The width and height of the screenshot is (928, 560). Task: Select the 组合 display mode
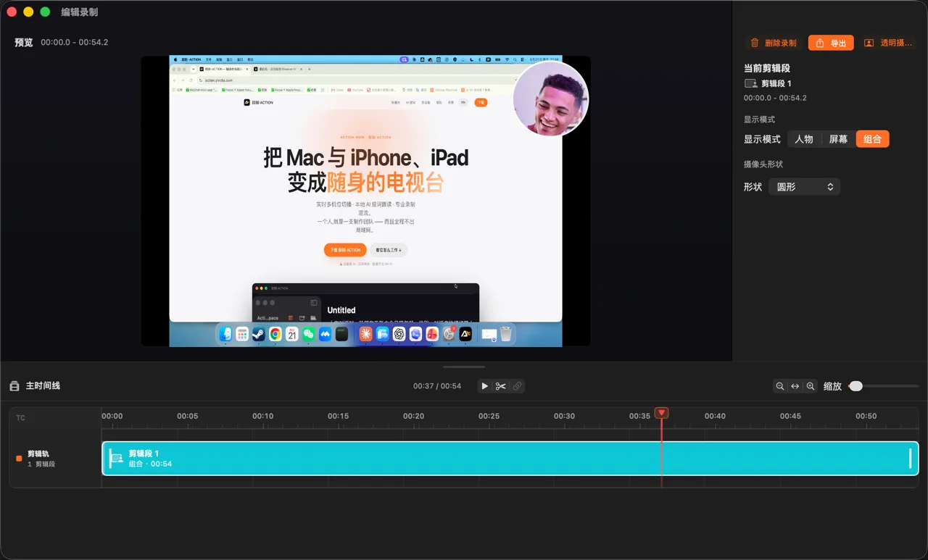[872, 139]
